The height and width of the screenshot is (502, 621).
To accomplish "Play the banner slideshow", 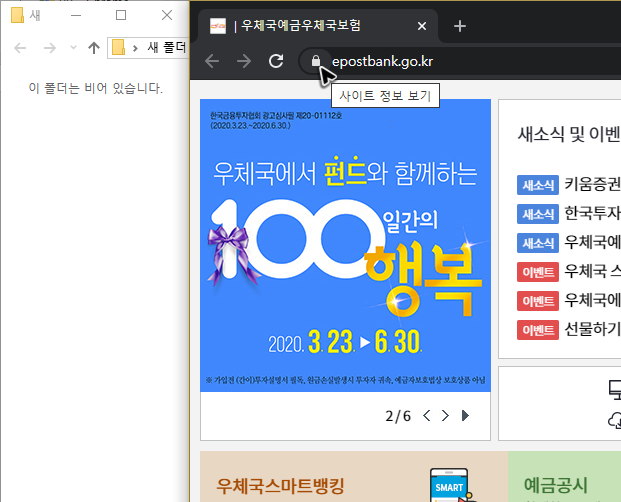I will point(465,416).
